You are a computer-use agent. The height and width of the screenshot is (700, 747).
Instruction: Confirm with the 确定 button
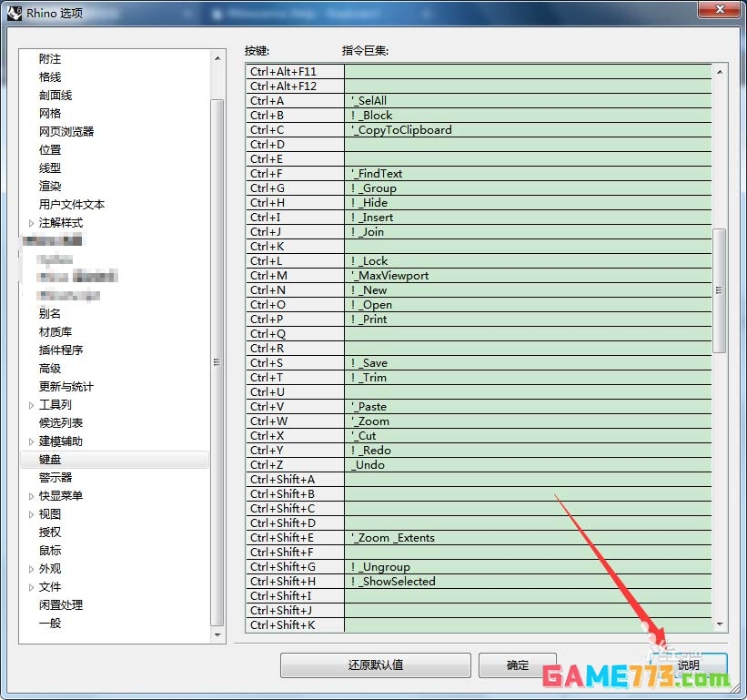[518, 664]
